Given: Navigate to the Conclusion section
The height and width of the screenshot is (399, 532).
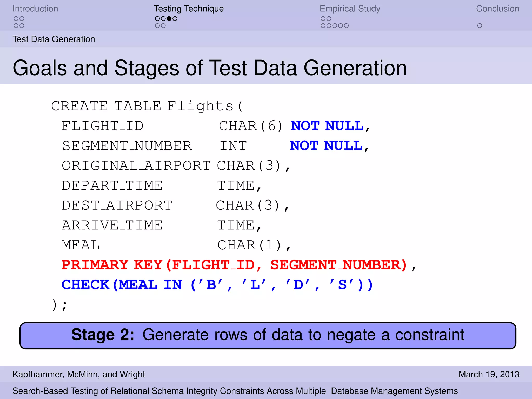Looking at the screenshot, I should (497, 9).
